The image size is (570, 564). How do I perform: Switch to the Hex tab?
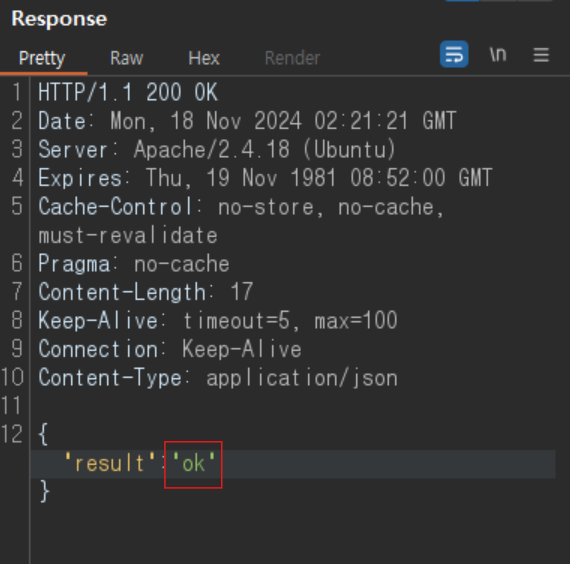pyautogui.click(x=204, y=58)
